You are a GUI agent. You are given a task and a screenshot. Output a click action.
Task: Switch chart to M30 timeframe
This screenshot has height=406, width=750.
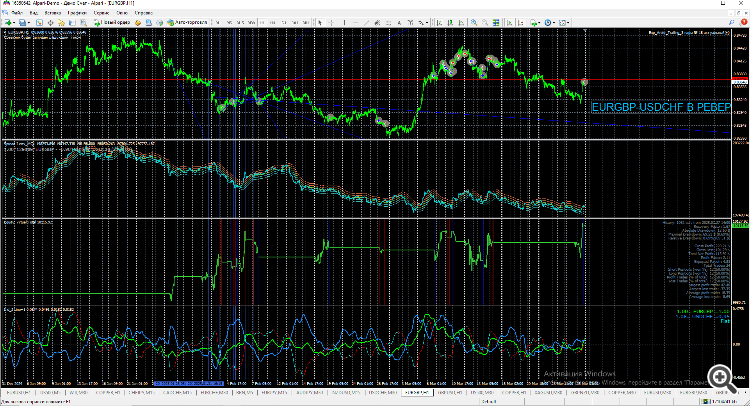(x=251, y=22)
